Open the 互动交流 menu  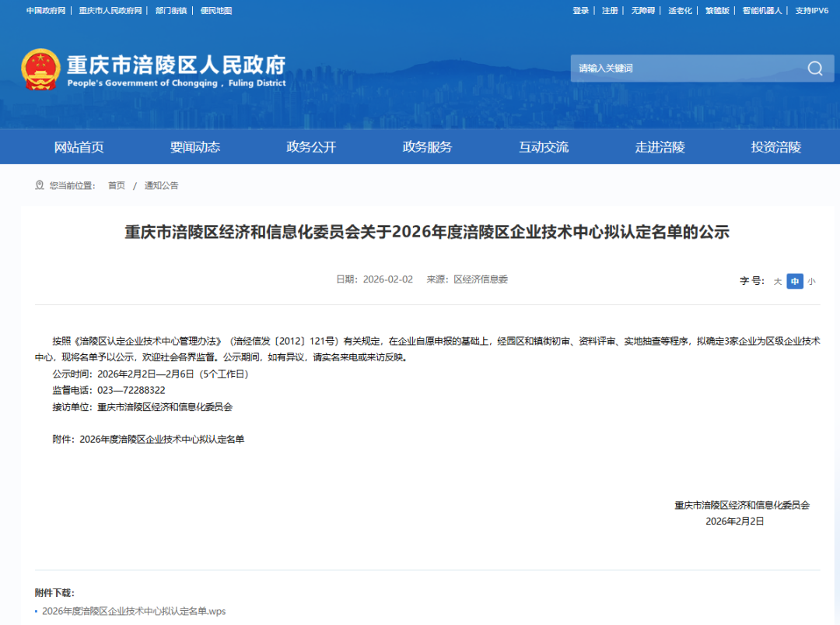(544, 147)
